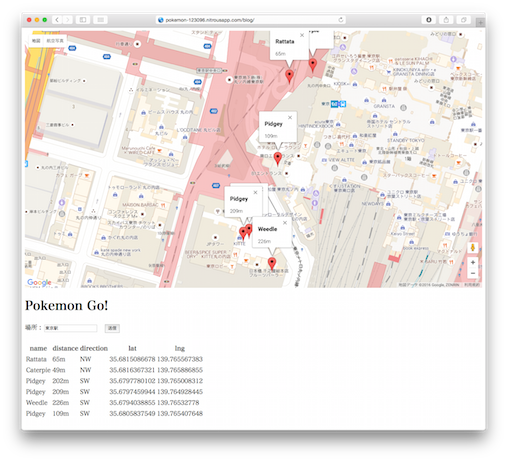Screen dimensions: 507x461
Task: Reload the page in Safari
Action: [341, 20]
